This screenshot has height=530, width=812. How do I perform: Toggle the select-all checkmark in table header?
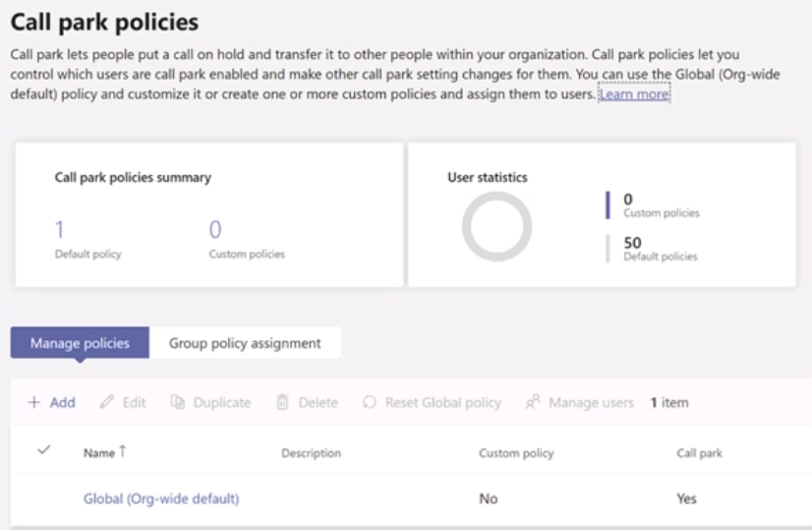click(x=44, y=449)
